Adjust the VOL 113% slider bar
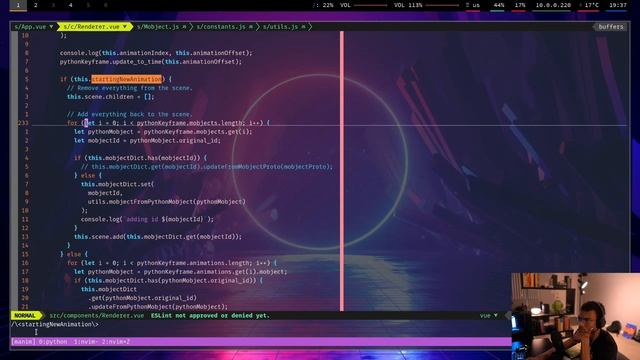Image resolution: width=640 pixels, height=360 pixels. [442, 5]
